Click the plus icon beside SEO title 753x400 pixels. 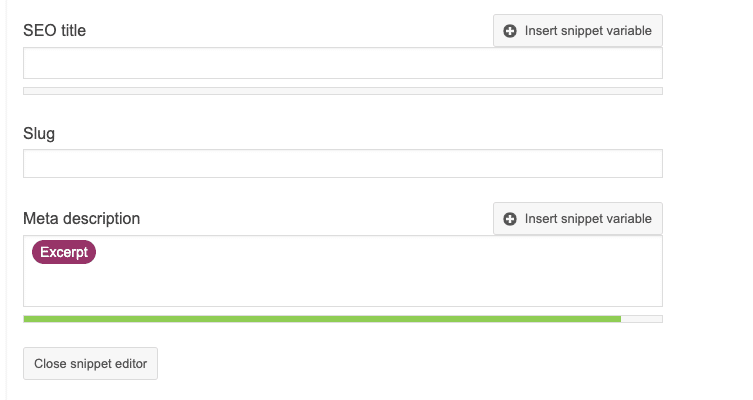click(510, 31)
